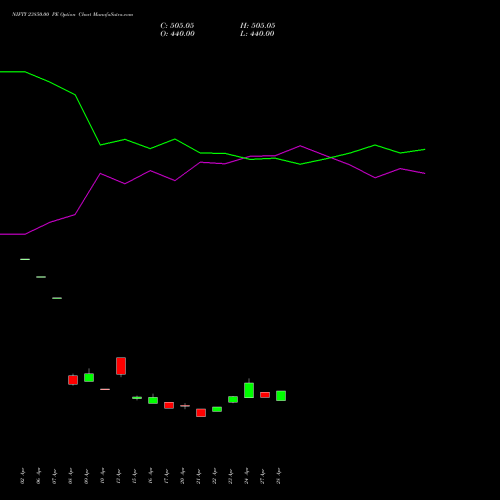Click the 28 Apr date label

[x=279, y=476]
